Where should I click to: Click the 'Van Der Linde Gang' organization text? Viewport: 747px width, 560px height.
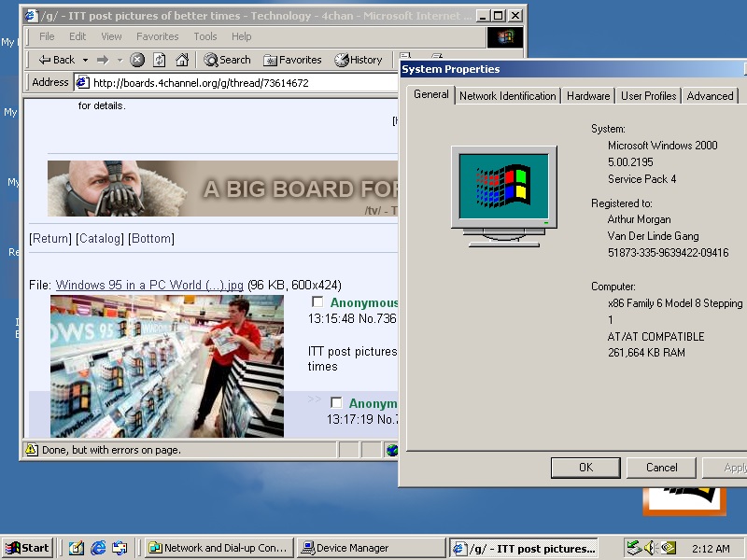[x=653, y=236]
